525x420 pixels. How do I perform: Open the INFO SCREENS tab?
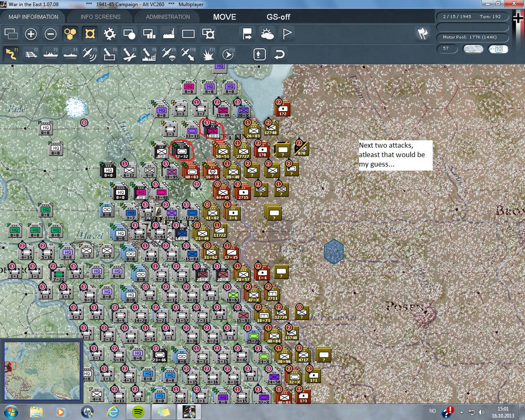click(100, 17)
